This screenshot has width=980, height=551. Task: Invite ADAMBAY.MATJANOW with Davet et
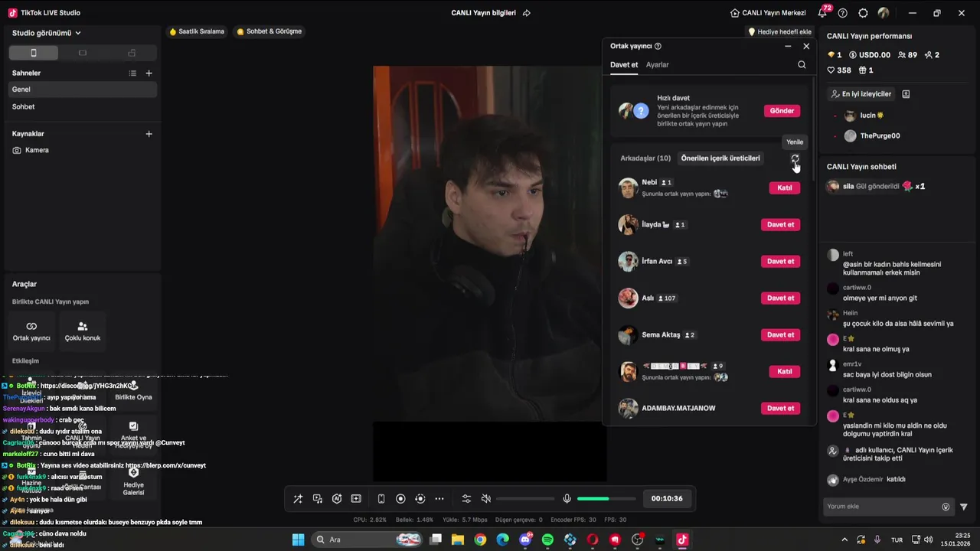(780, 408)
